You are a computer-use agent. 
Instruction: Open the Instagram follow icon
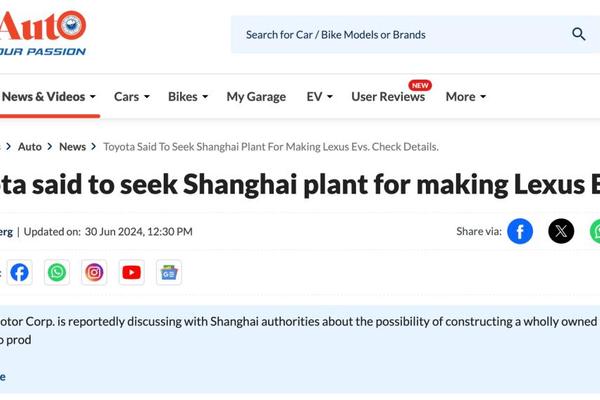tap(94, 273)
